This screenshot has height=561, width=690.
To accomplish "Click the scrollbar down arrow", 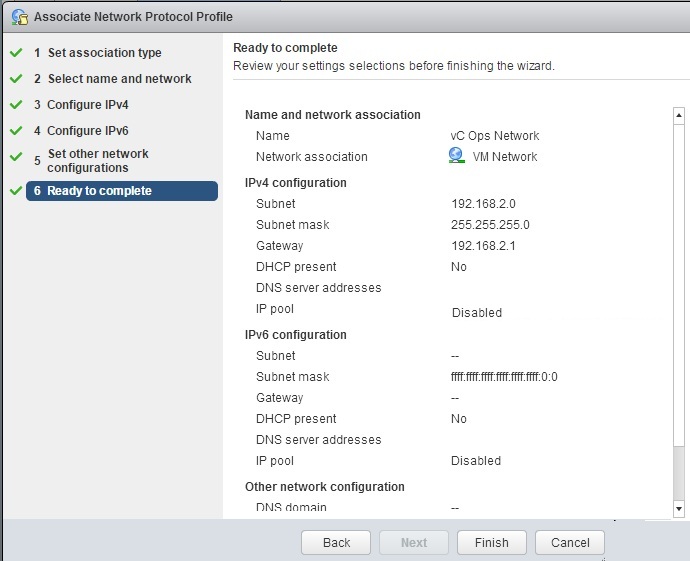I will click(679, 509).
